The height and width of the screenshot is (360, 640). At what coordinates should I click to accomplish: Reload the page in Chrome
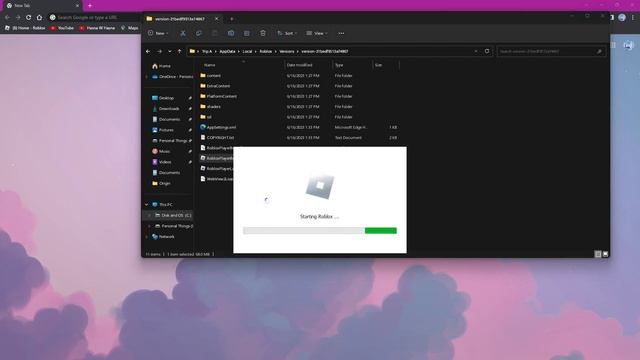click(29, 18)
